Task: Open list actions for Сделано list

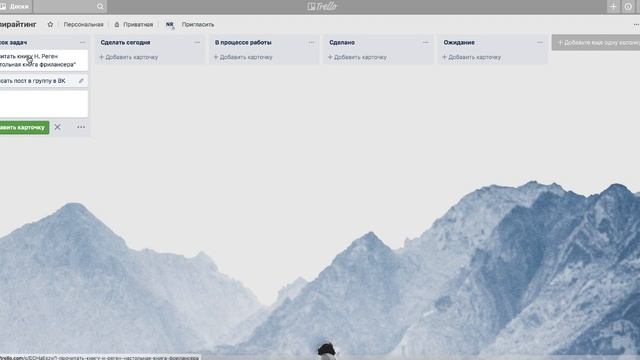Action: 426,42
